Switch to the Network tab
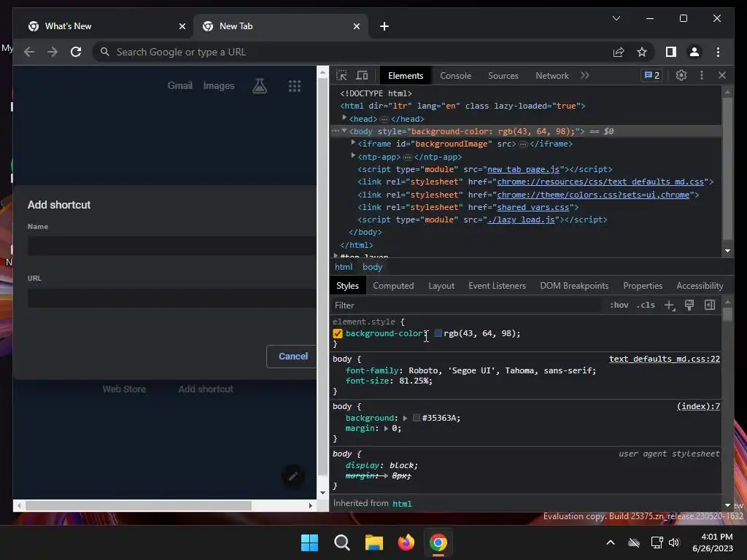Image resolution: width=747 pixels, height=560 pixels. click(x=551, y=76)
